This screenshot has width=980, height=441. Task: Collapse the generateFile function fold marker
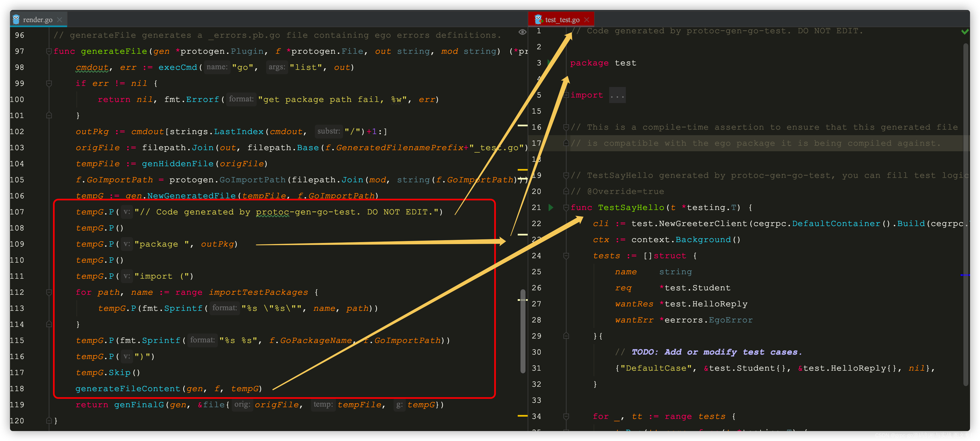49,51
